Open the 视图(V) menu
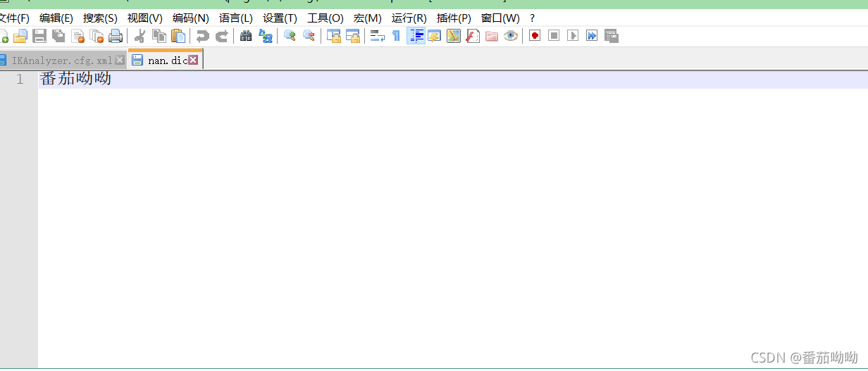The width and height of the screenshot is (868, 371). coord(144,18)
